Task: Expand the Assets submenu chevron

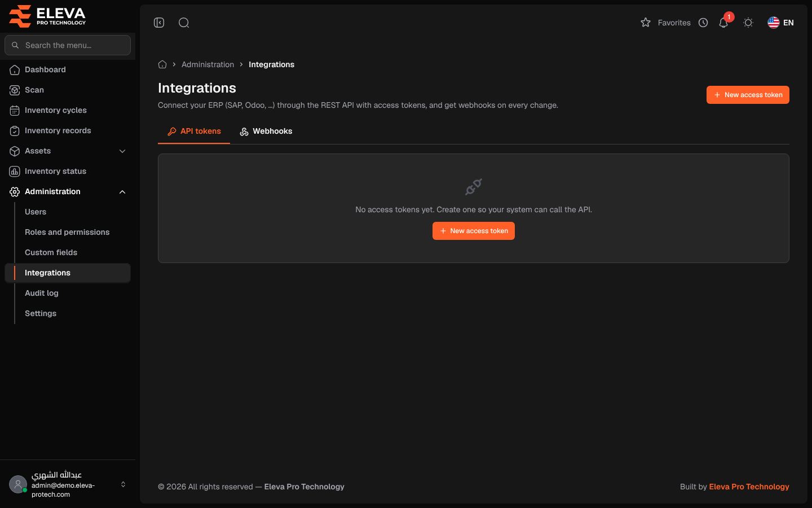Action: point(122,151)
